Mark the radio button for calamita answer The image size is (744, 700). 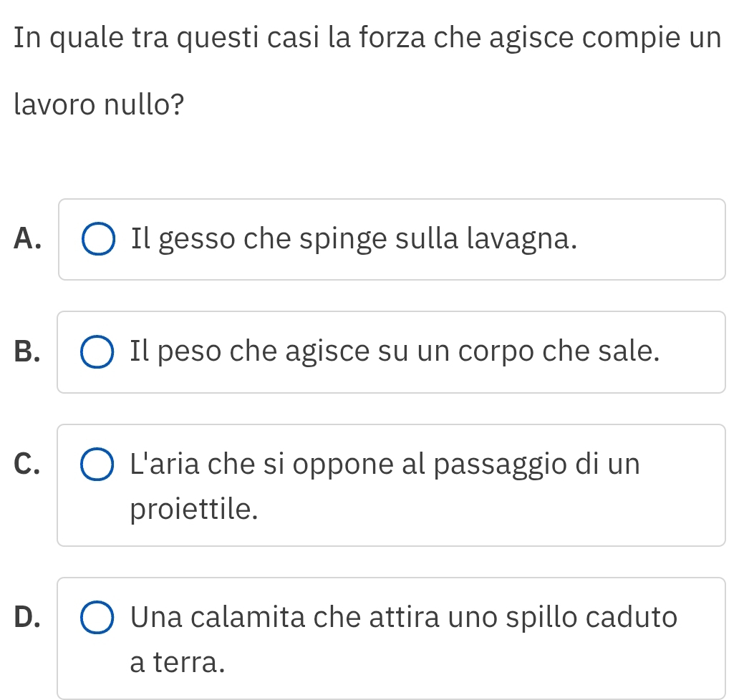(97, 618)
